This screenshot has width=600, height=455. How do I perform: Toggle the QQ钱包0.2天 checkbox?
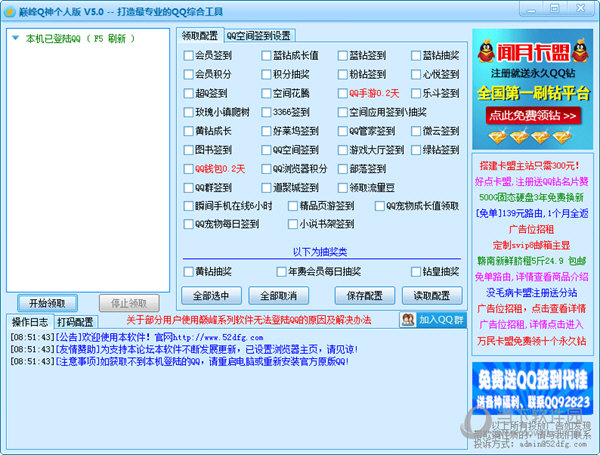click(x=188, y=169)
